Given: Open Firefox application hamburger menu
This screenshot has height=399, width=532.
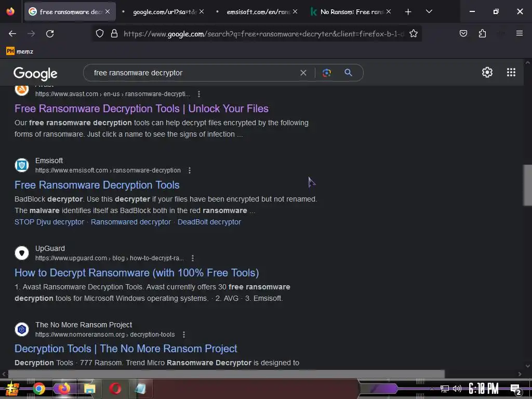Looking at the screenshot, I should tap(519, 33).
